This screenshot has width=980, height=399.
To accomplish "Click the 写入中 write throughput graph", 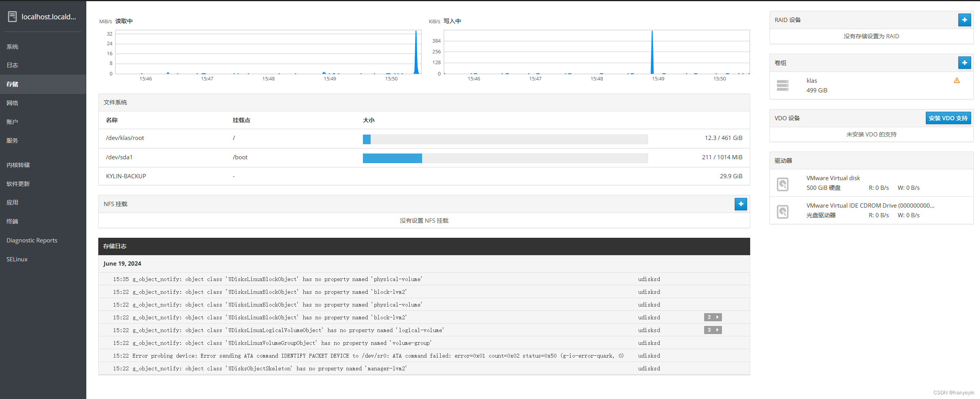I will click(597, 52).
